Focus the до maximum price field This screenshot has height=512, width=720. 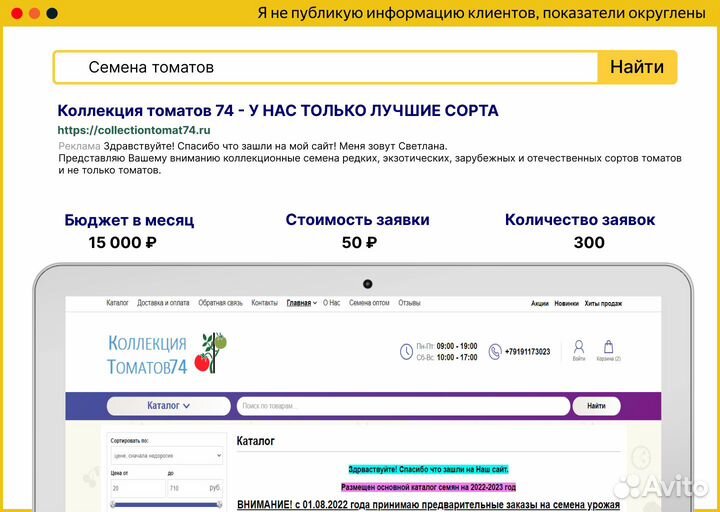[x=195, y=488]
